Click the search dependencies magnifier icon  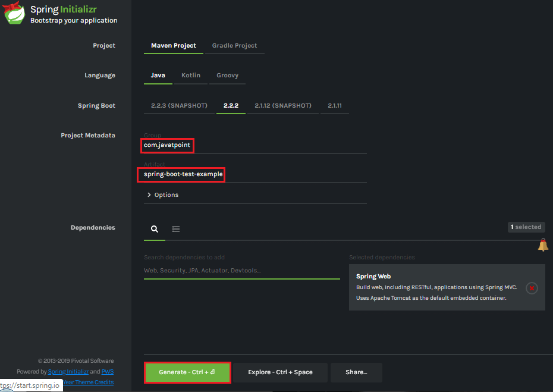[x=155, y=229]
